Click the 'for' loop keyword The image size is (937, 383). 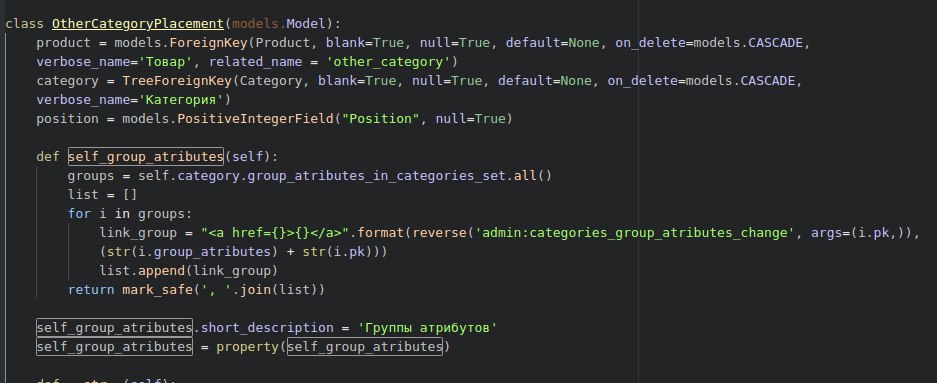[79, 214]
